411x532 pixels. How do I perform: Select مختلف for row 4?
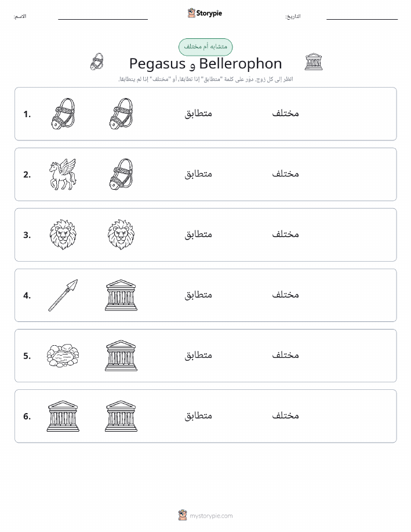(286, 295)
